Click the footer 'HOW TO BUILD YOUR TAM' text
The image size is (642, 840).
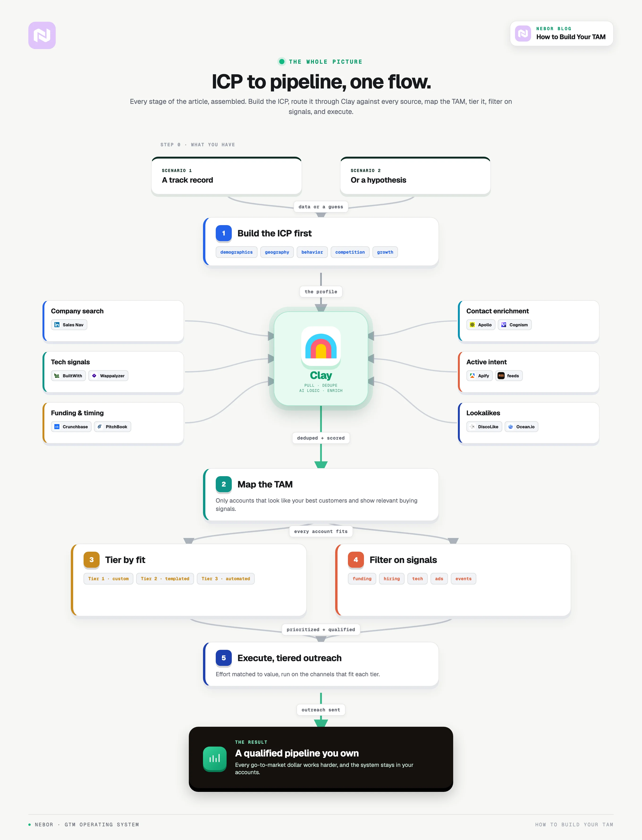point(574,825)
